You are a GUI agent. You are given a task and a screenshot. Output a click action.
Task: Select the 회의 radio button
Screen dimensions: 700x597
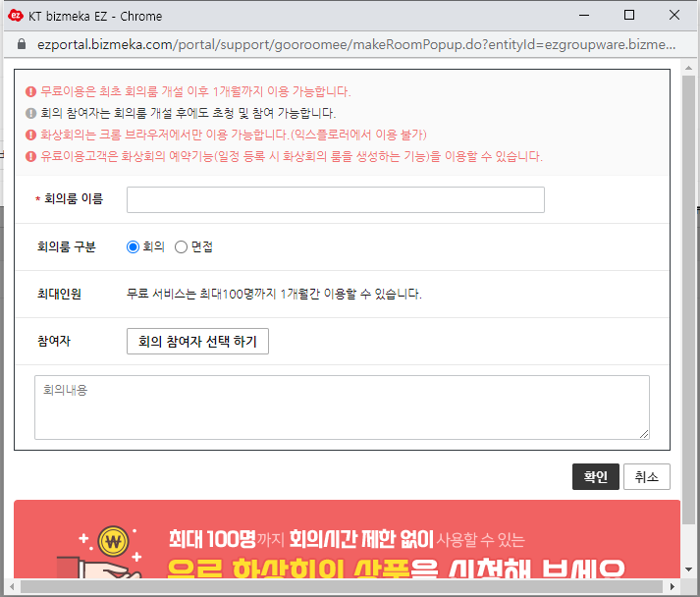tap(134, 247)
